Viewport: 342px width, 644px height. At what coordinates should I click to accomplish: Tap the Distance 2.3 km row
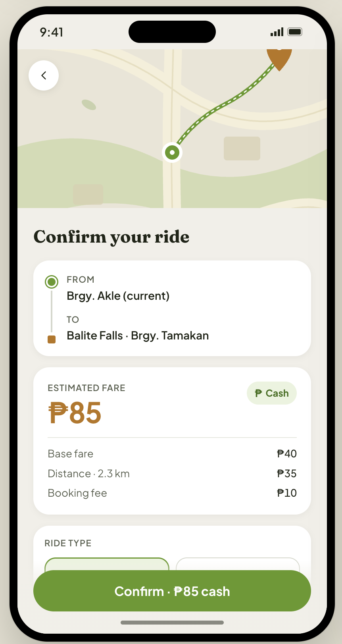pyautogui.click(x=172, y=474)
